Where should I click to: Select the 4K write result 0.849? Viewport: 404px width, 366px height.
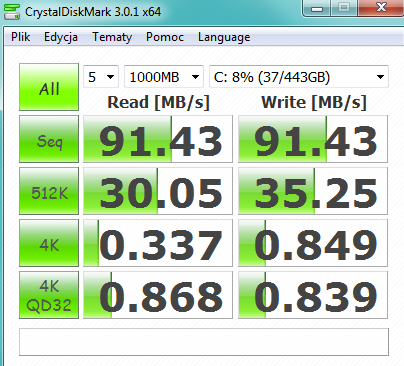[x=313, y=243]
